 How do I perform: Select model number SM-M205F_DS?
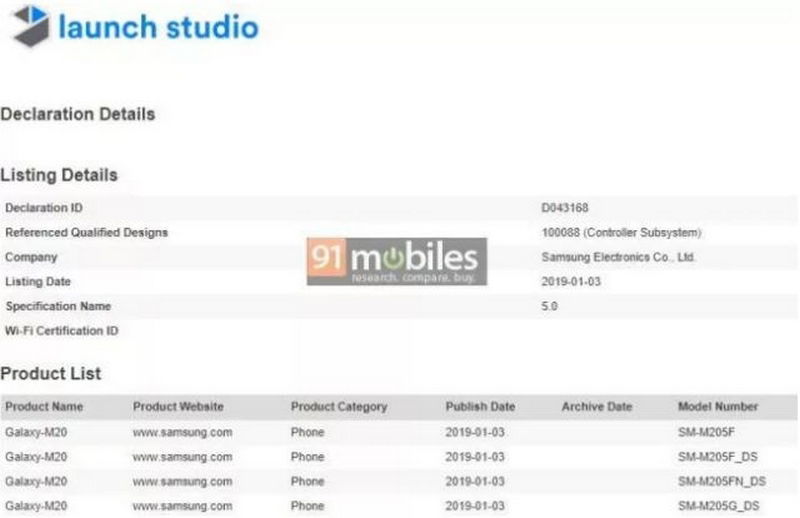[x=718, y=457]
